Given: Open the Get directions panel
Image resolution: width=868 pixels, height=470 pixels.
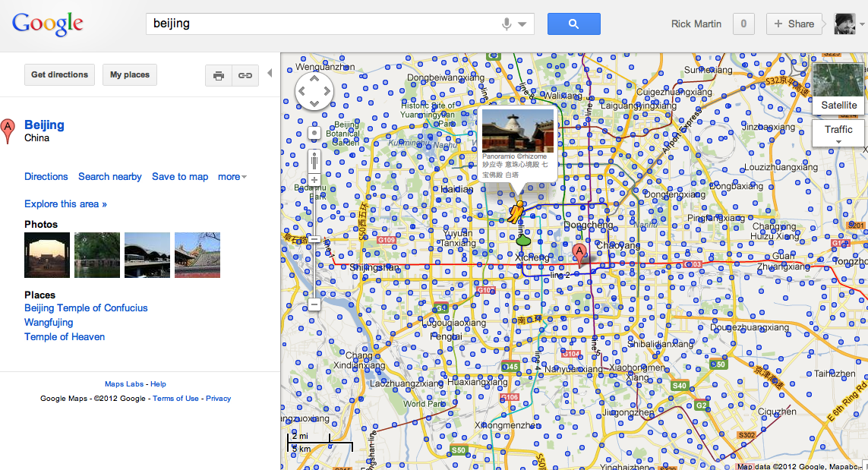Looking at the screenshot, I should tap(59, 74).
